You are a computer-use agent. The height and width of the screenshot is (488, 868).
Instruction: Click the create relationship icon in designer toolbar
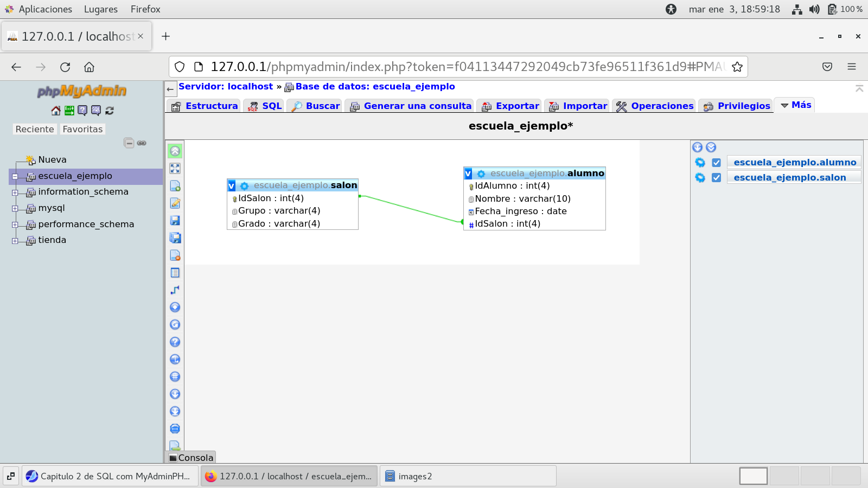coord(175,290)
